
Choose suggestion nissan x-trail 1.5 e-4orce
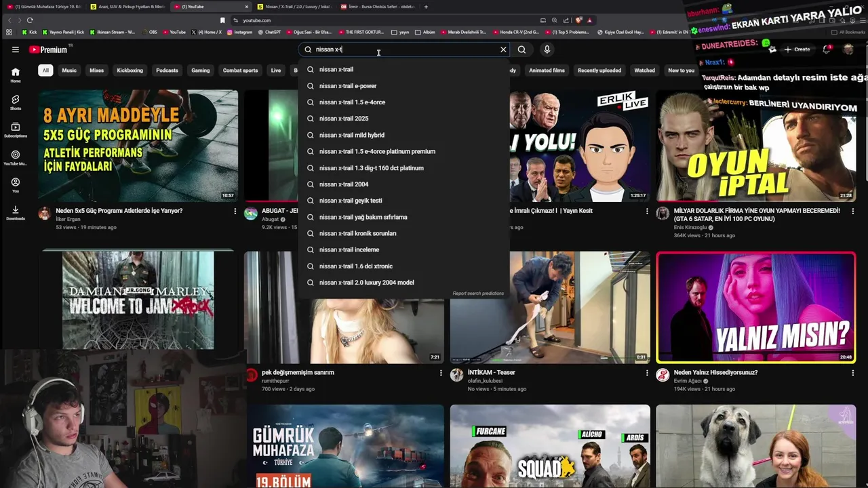(x=403, y=102)
